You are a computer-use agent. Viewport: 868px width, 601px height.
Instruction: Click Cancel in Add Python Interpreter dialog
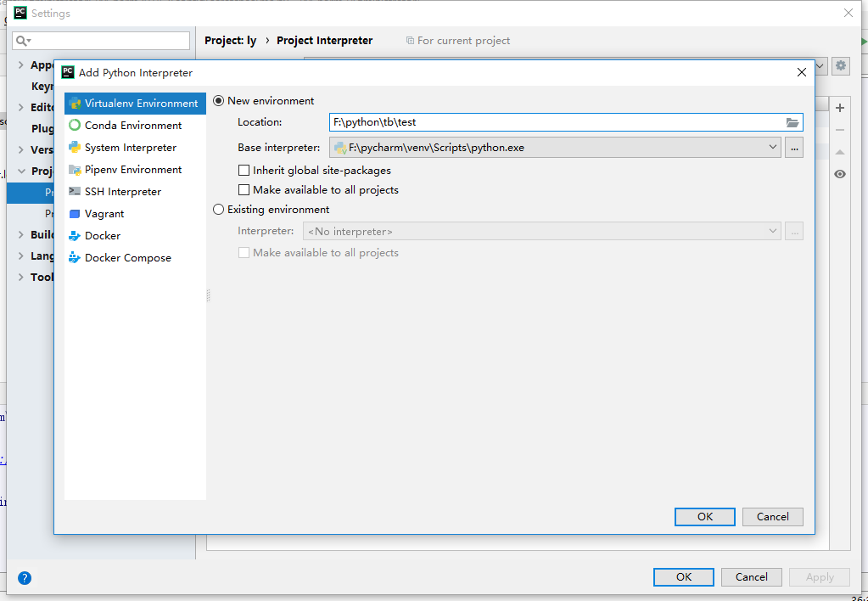pyautogui.click(x=772, y=517)
